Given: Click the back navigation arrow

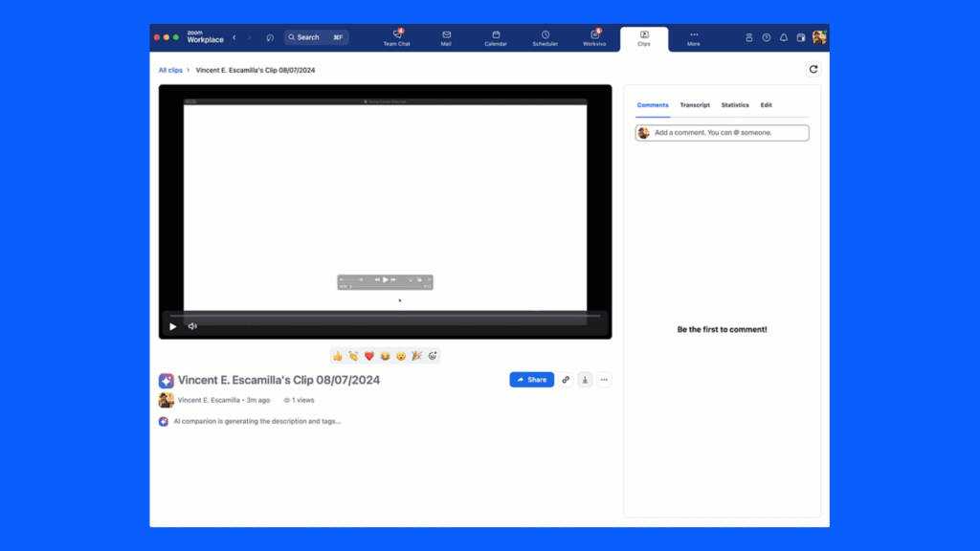Looking at the screenshot, I should pos(234,37).
